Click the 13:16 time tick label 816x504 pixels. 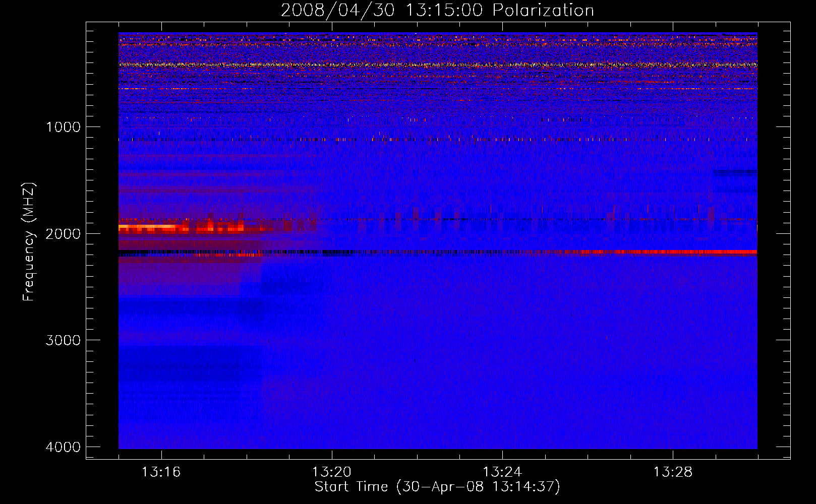point(161,472)
